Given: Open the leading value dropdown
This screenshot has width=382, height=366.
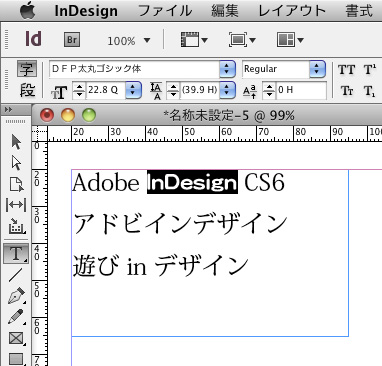Looking at the screenshot, I should (228, 90).
